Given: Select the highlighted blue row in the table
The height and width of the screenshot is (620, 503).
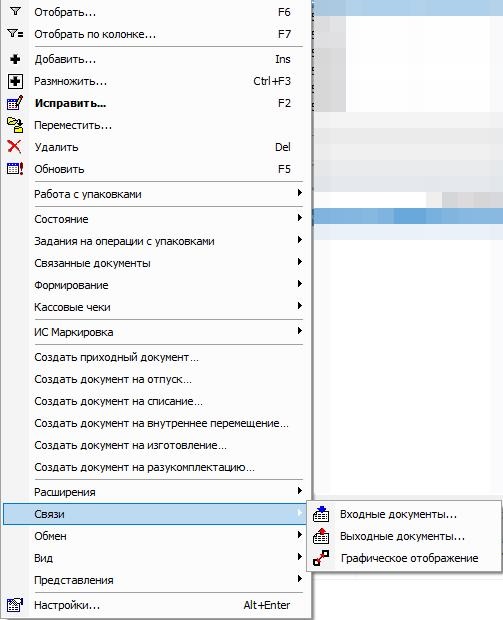Looking at the screenshot, I should click(x=407, y=216).
